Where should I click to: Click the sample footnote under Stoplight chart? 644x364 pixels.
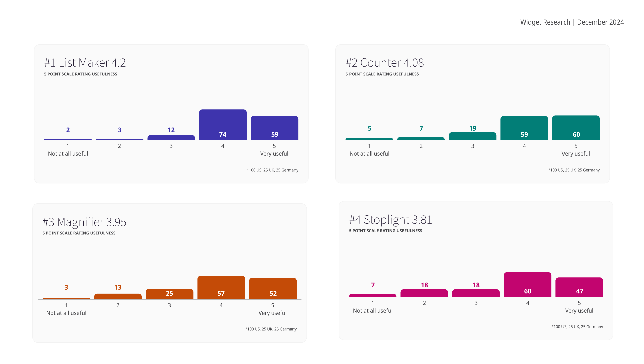pos(577,327)
